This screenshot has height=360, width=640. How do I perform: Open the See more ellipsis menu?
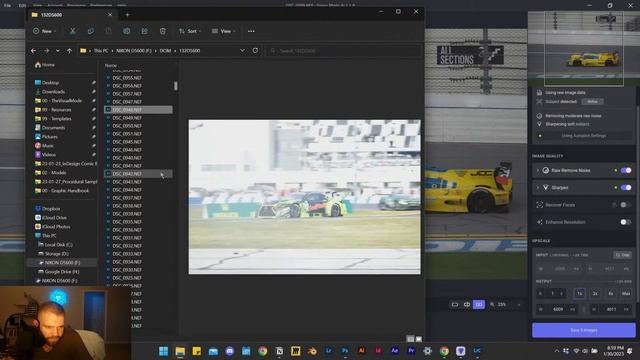[251, 31]
